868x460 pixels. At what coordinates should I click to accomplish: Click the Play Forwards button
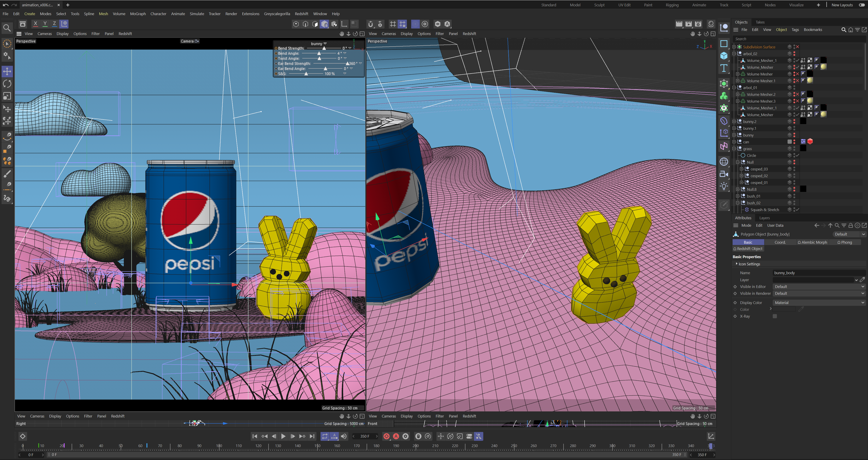coord(283,436)
